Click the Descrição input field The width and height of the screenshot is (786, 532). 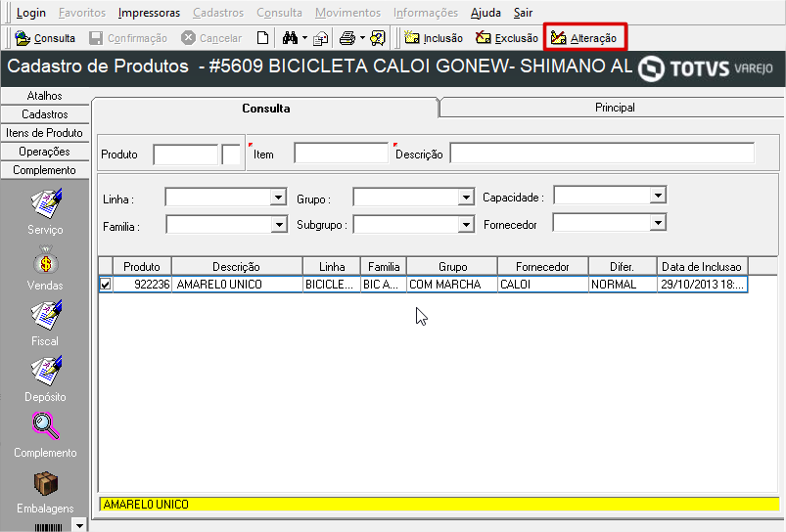602,153
